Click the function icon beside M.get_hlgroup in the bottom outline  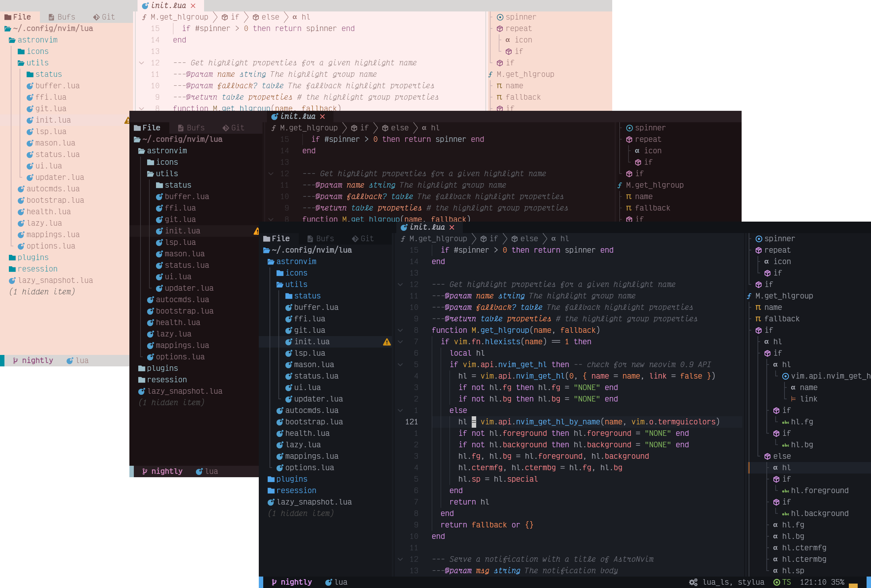(x=749, y=296)
